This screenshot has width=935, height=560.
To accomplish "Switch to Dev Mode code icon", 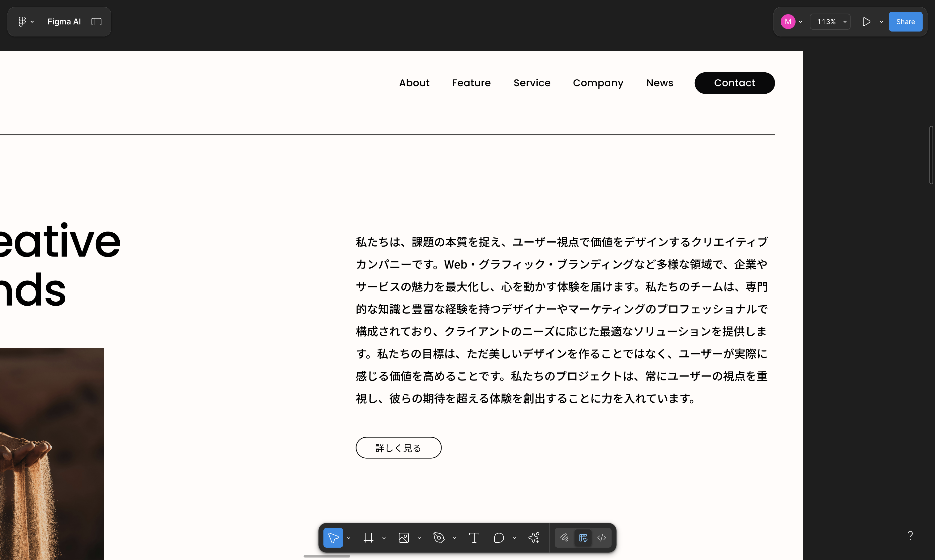I will [602, 537].
